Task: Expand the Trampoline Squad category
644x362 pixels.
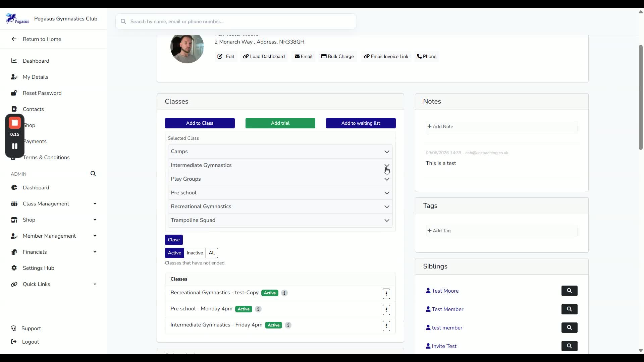Action: click(x=280, y=220)
